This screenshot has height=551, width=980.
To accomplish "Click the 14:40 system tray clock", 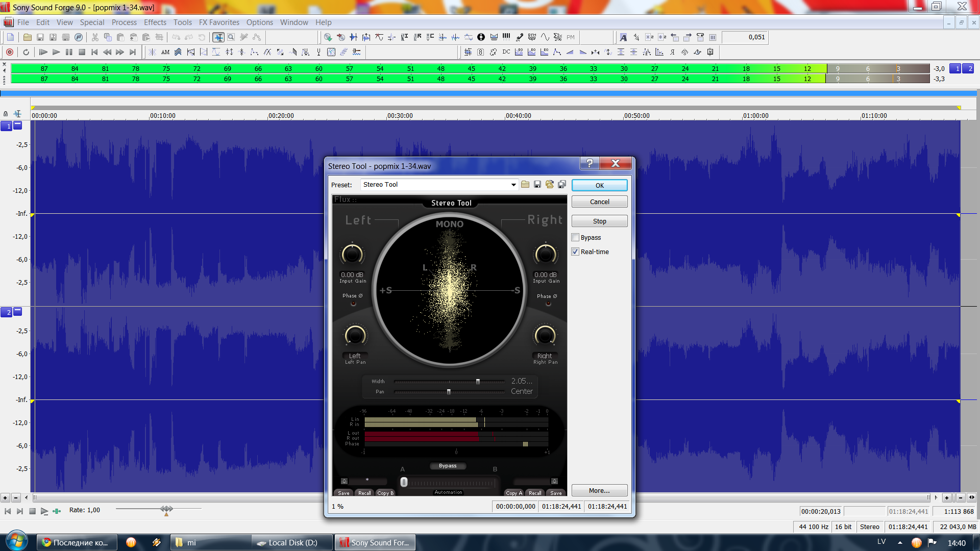I will [957, 543].
